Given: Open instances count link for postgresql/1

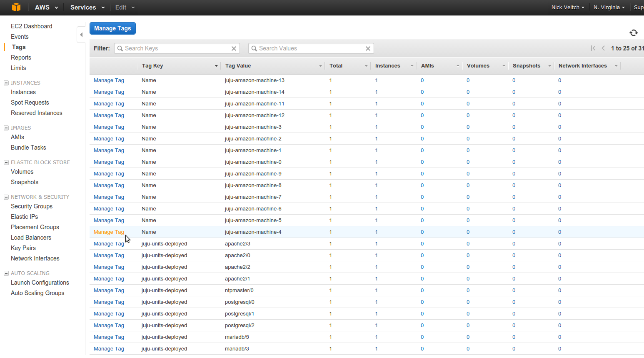Looking at the screenshot, I should [376, 314].
